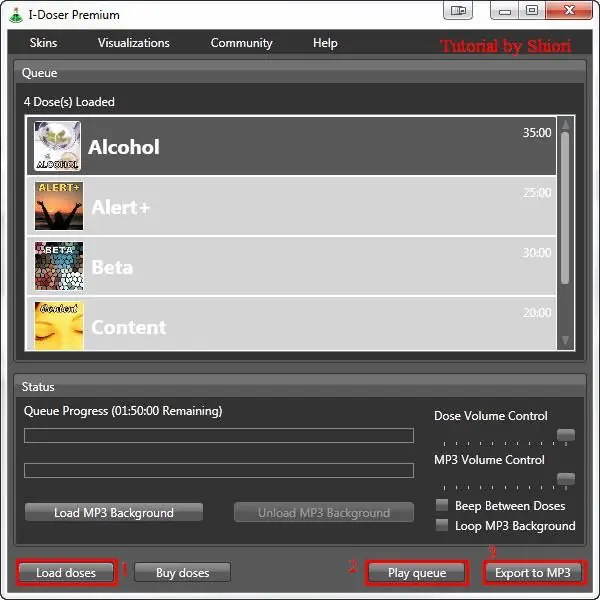The width and height of the screenshot is (600, 600).
Task: Open the Visualizations menu
Action: [134, 42]
